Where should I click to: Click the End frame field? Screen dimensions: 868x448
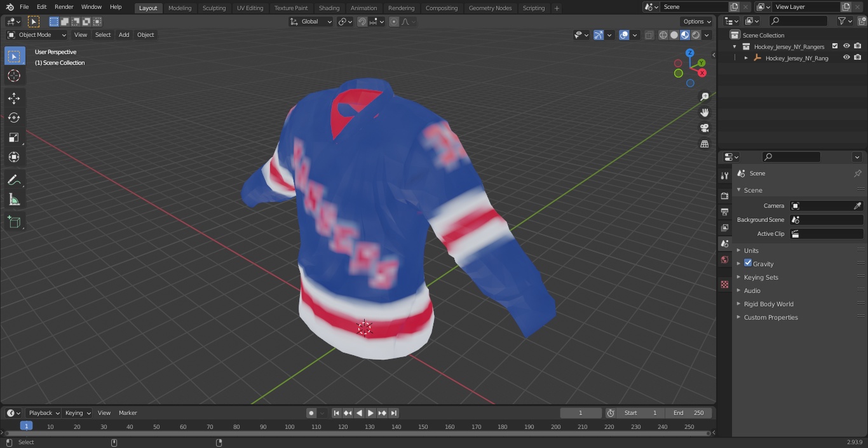click(689, 413)
